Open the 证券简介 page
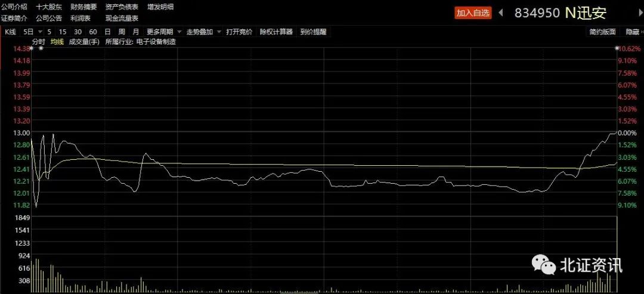This screenshot has width=644, height=294. [x=14, y=18]
